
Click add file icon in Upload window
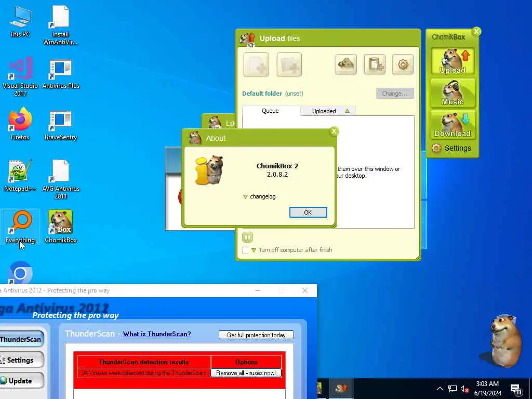pyautogui.click(x=256, y=64)
